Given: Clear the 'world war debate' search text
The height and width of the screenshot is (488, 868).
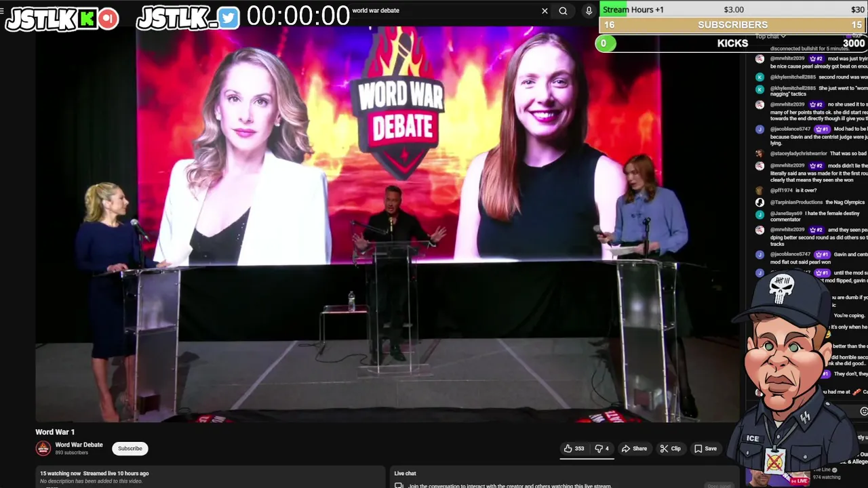Looking at the screenshot, I should point(545,11).
